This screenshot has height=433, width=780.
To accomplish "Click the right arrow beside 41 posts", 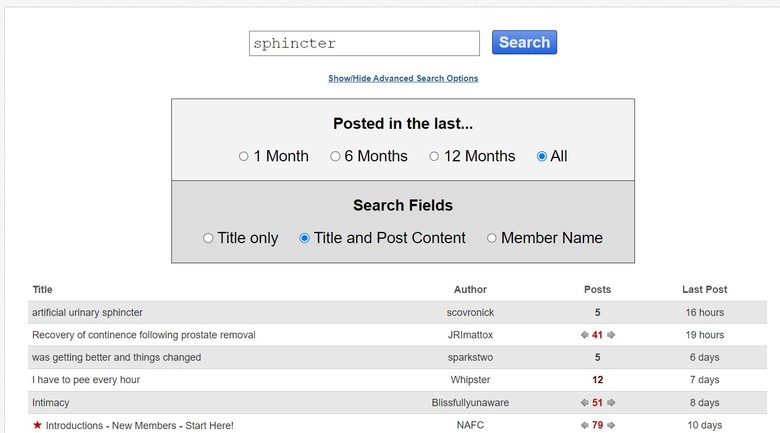I will pos(611,335).
